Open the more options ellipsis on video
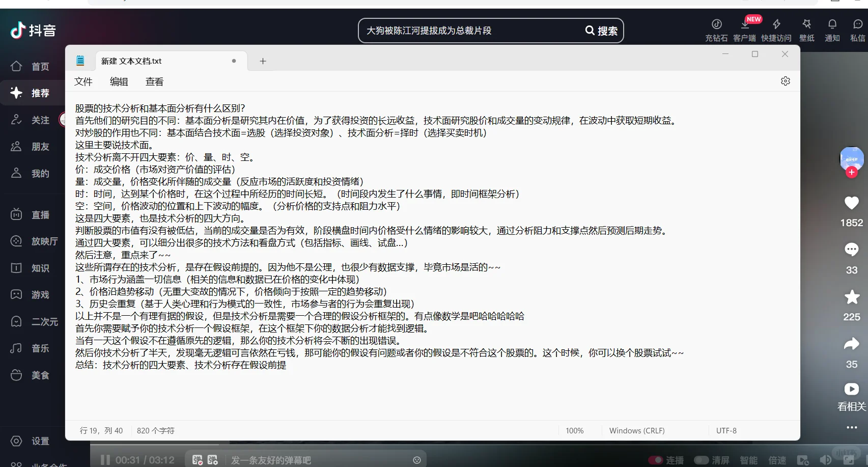Image resolution: width=868 pixels, height=467 pixels. coord(852,428)
